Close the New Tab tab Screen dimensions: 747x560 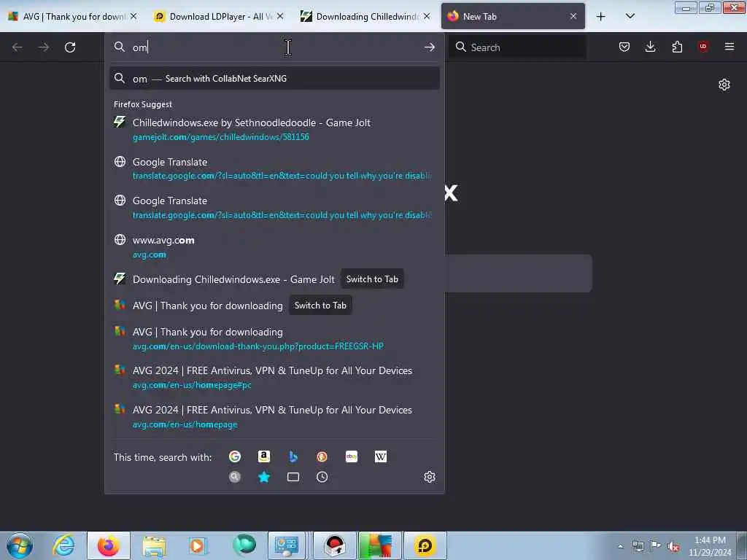pyautogui.click(x=573, y=17)
